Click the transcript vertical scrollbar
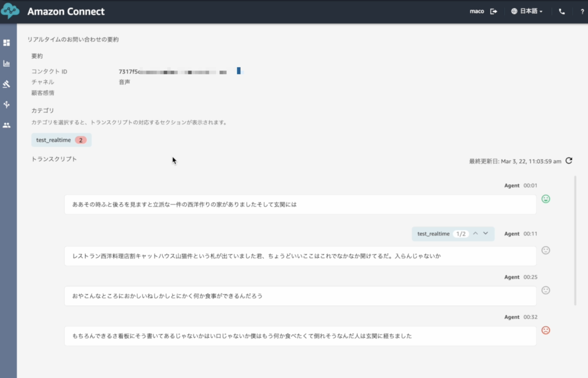 coord(575,240)
